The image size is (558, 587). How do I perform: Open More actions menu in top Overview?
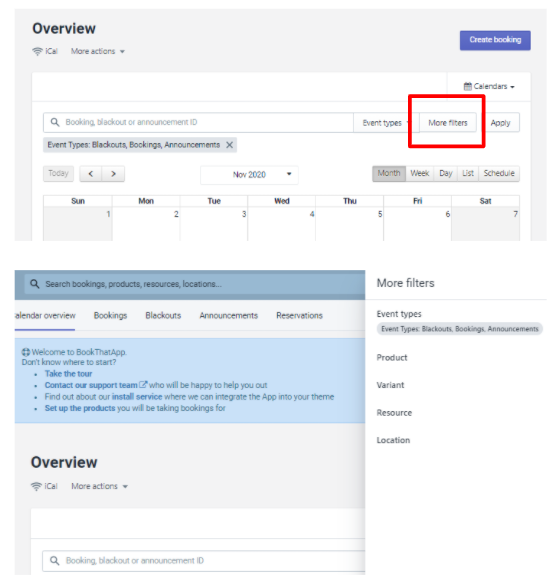pos(98,51)
